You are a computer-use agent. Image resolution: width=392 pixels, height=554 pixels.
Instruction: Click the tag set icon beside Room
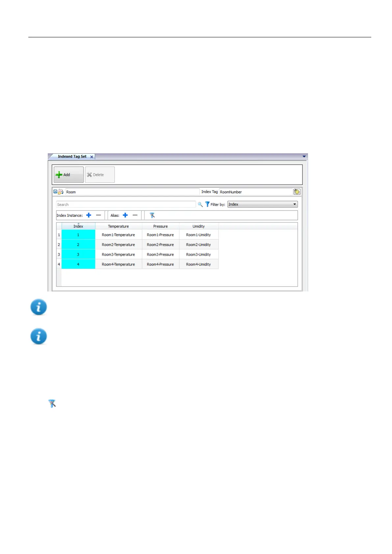pos(61,192)
